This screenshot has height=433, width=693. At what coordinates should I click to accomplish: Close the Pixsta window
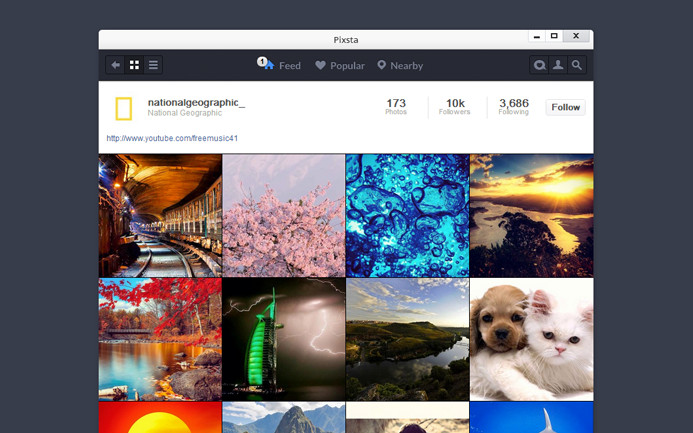click(x=576, y=36)
